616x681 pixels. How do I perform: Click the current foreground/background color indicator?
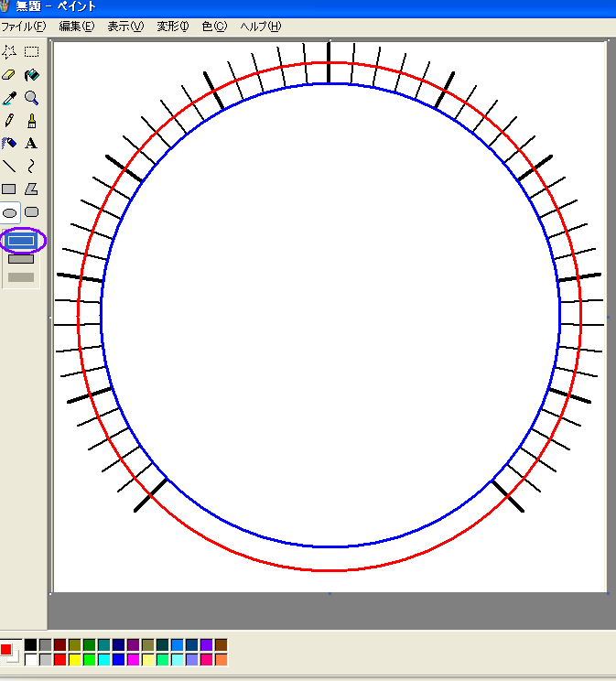pos(10,652)
